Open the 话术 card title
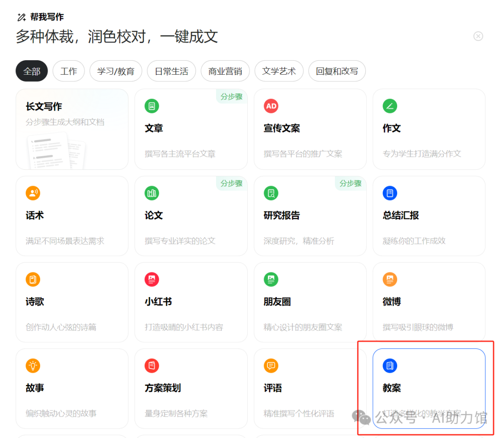504x438 pixels. pyautogui.click(x=35, y=216)
